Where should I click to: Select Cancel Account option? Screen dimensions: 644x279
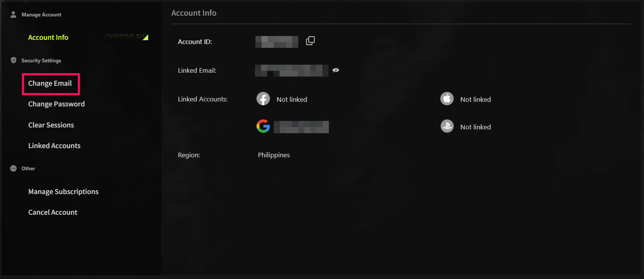[52, 212]
